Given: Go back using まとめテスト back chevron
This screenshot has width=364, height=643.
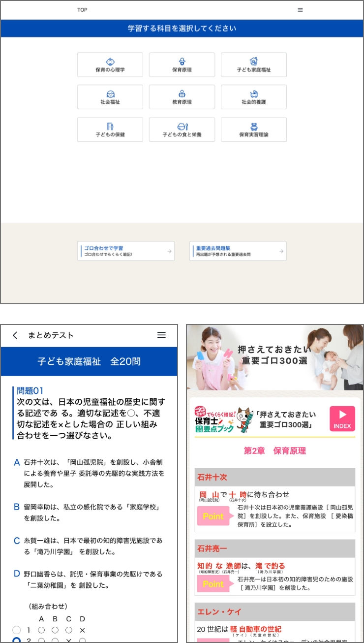Looking at the screenshot, I should (x=15, y=335).
